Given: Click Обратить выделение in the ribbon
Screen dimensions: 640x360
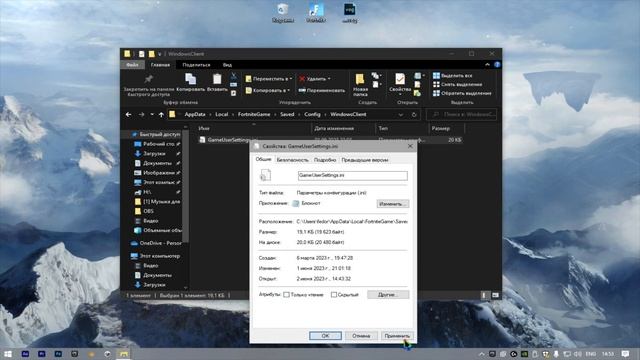Looking at the screenshot, I should pyautogui.click(x=462, y=93).
